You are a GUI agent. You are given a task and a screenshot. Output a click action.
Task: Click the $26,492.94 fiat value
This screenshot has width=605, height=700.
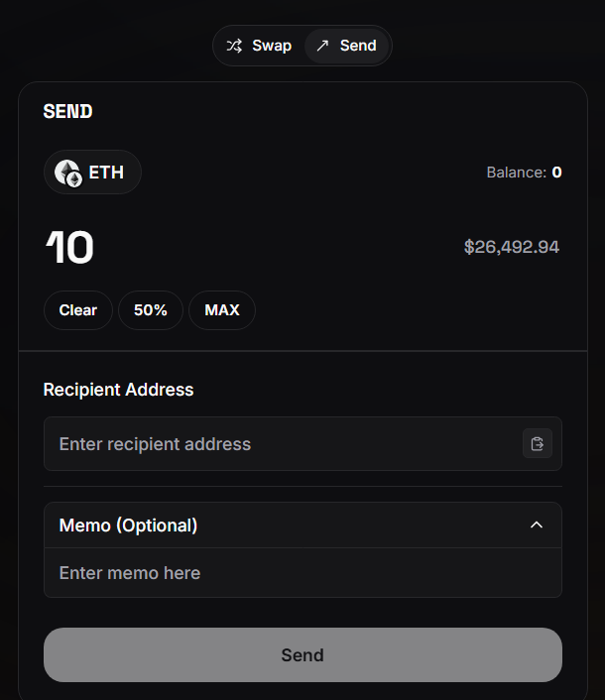[x=512, y=247]
